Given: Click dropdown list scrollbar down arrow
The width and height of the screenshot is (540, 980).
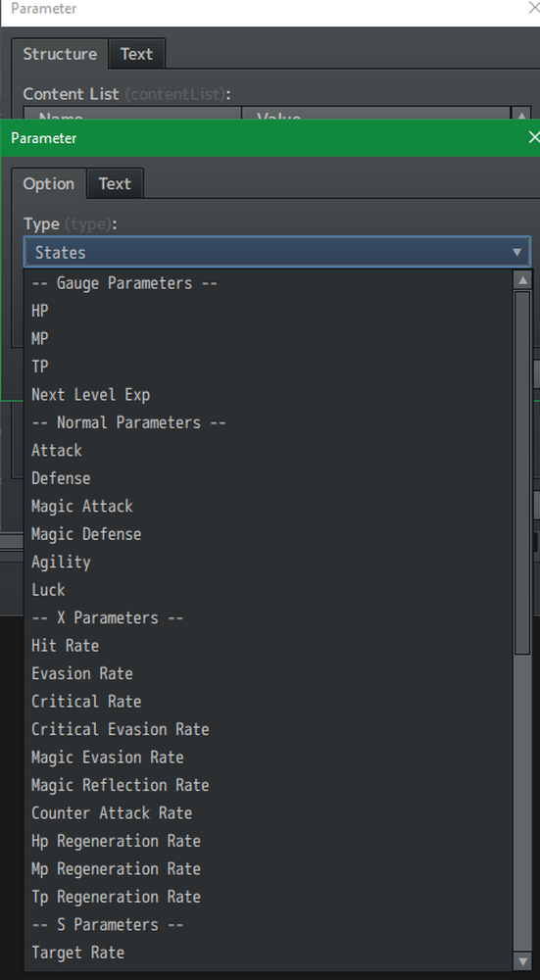Looking at the screenshot, I should pyautogui.click(x=522, y=960).
